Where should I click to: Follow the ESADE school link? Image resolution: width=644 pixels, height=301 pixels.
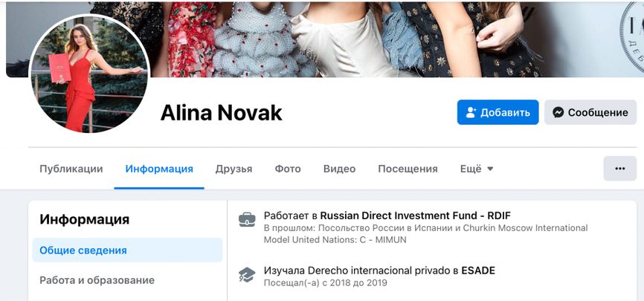click(478, 271)
